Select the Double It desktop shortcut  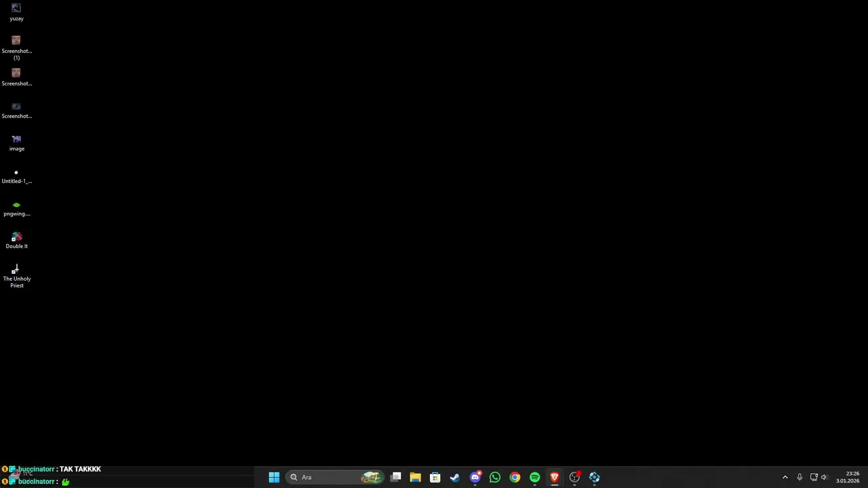[16, 240]
